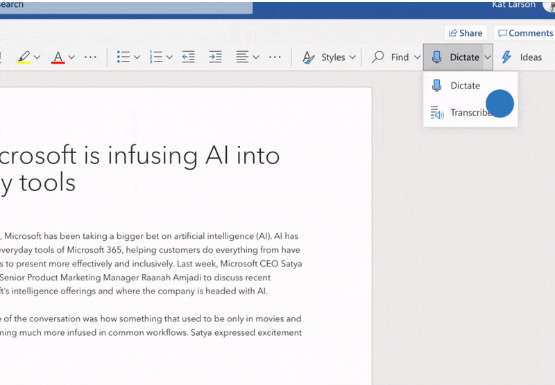Click the decrease indent icon
Image resolution: width=555 pixels, height=385 pixels.
[188, 57]
